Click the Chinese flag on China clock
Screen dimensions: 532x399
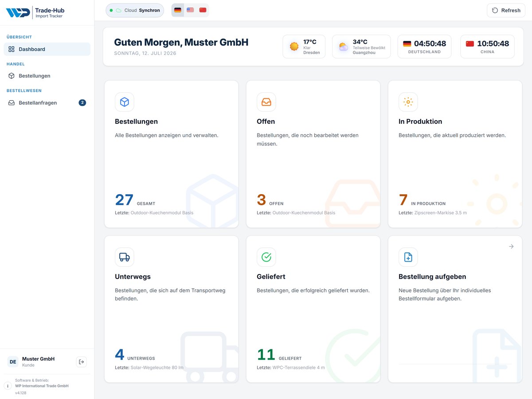[x=470, y=43]
